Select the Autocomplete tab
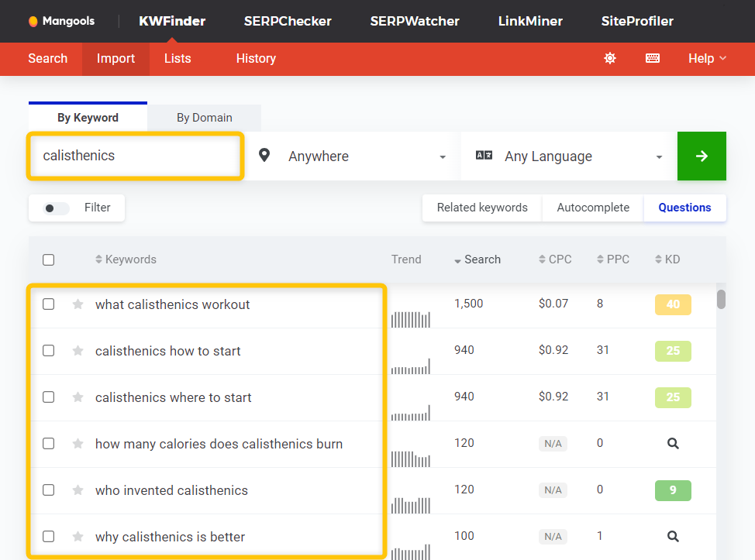The image size is (755, 560). 593,208
